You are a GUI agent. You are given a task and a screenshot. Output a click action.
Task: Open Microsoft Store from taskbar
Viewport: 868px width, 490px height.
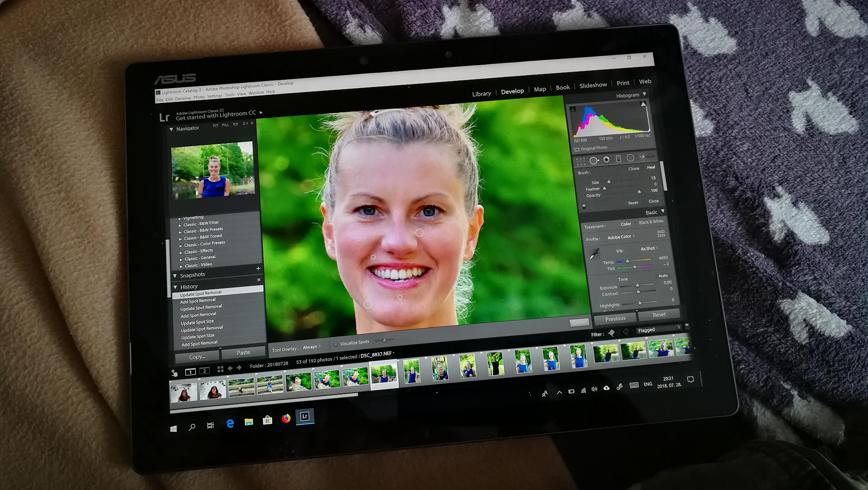click(x=268, y=420)
